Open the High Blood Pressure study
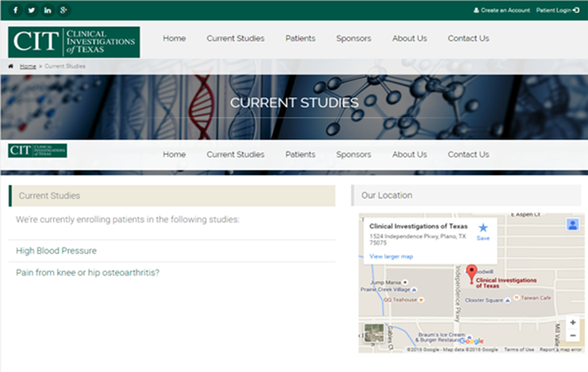Screen dimensions: 588x372 56,250
